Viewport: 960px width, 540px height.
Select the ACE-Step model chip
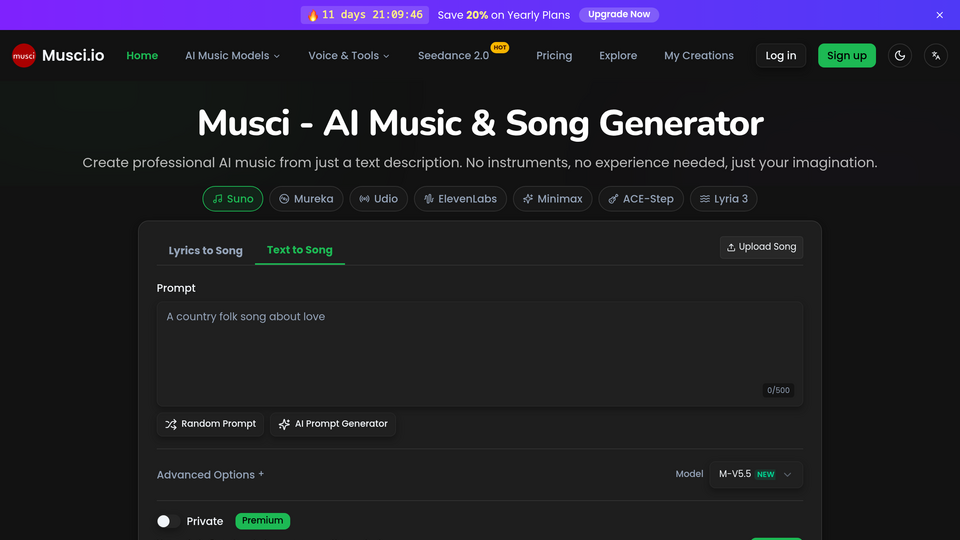[x=641, y=199]
